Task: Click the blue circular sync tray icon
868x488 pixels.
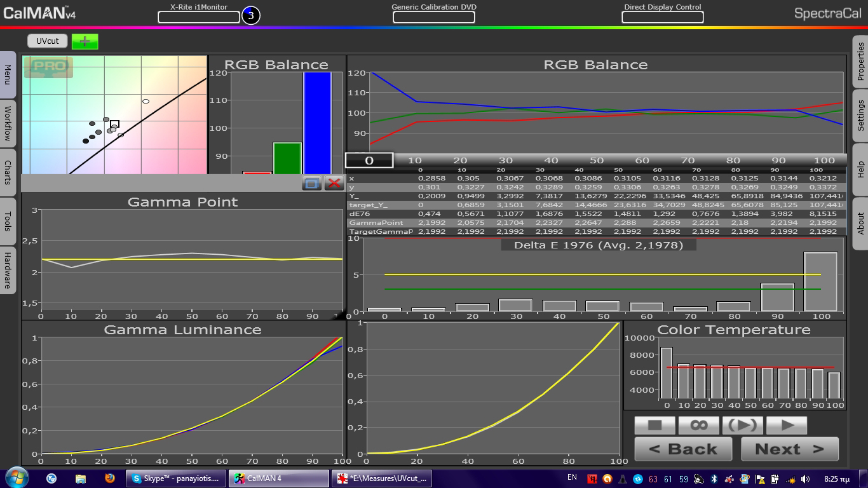Action: click(x=637, y=478)
